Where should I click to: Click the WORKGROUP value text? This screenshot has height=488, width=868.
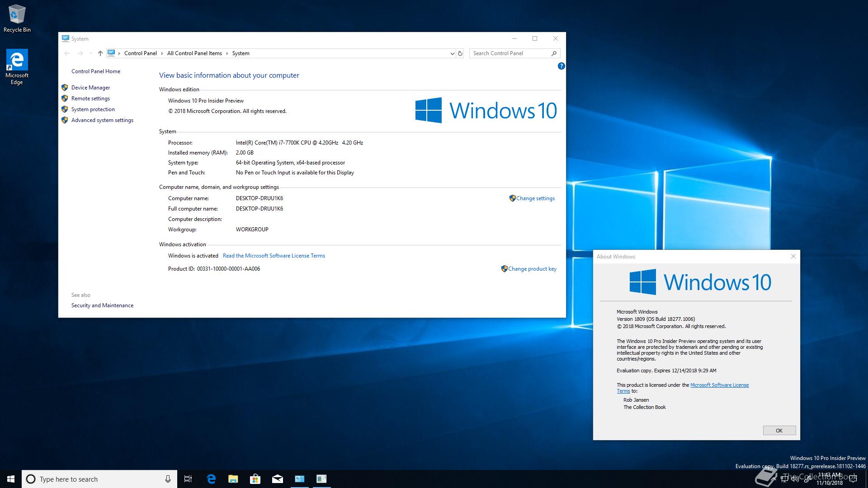[x=252, y=230]
